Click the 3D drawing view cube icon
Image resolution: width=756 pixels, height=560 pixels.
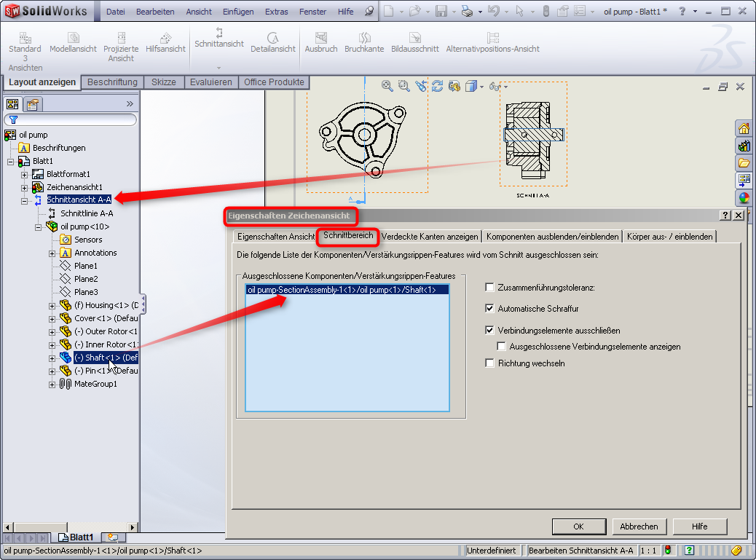tap(471, 86)
